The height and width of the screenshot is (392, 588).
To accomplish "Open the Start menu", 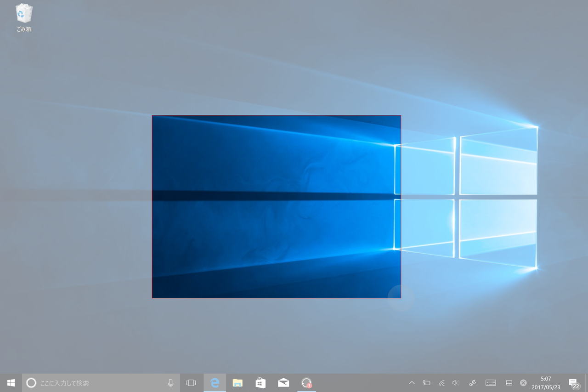I will pos(11,382).
